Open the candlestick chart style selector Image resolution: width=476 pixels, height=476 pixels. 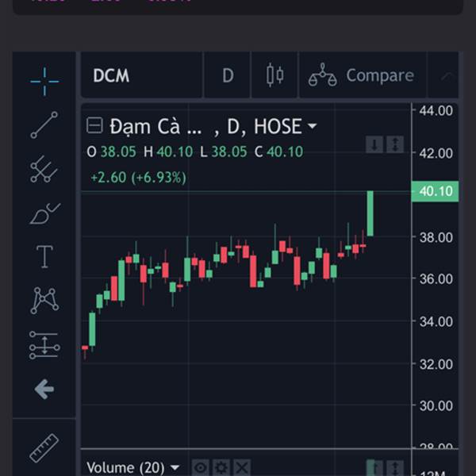pyautogui.click(x=274, y=75)
